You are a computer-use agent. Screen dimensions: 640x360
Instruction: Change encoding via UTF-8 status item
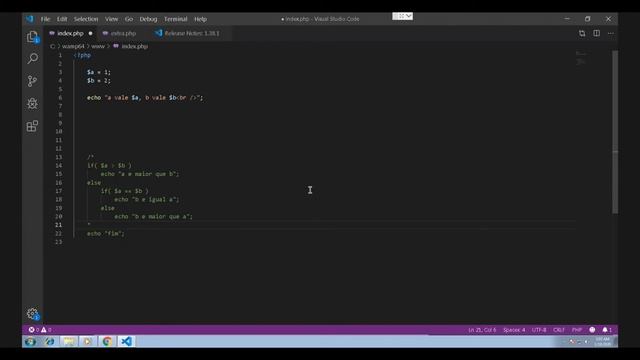click(x=539, y=329)
